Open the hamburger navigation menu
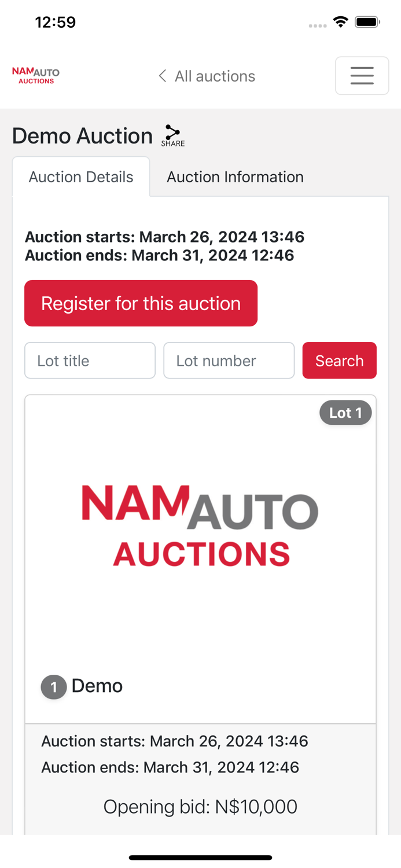The width and height of the screenshot is (401, 868). tap(362, 76)
